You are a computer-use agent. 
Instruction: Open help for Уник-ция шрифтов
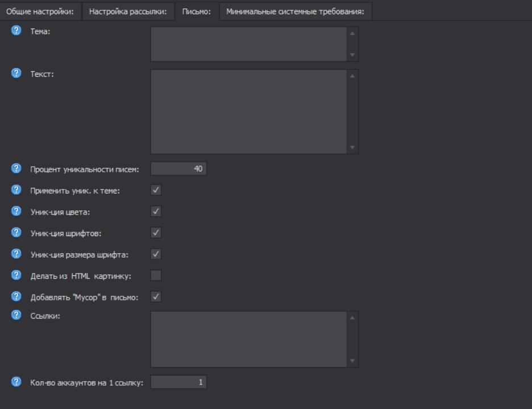pos(15,232)
